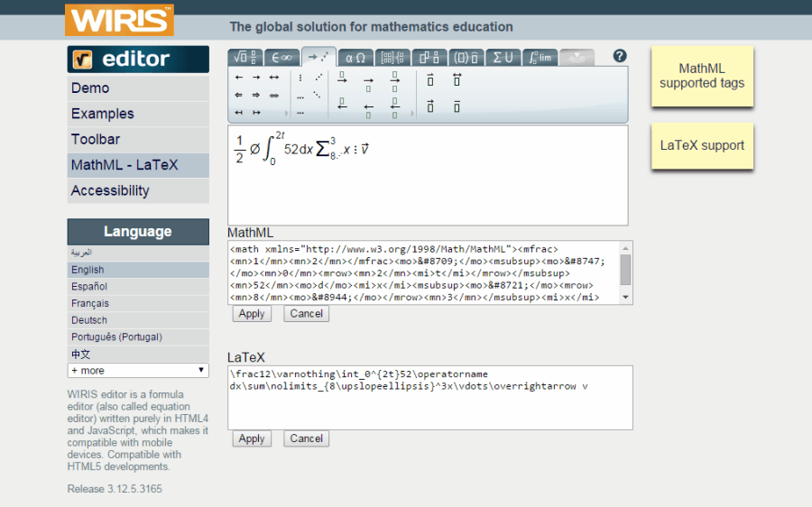Switch language to Arabic
The image size is (812, 507).
138,253
